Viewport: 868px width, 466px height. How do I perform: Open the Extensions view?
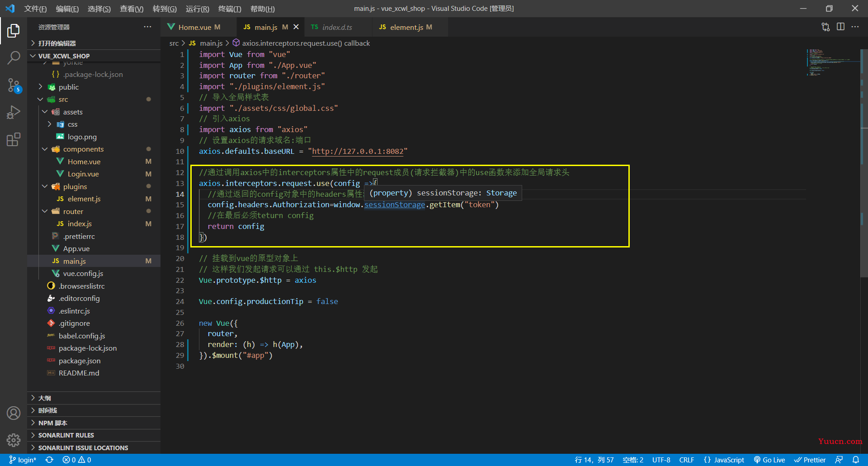14,139
